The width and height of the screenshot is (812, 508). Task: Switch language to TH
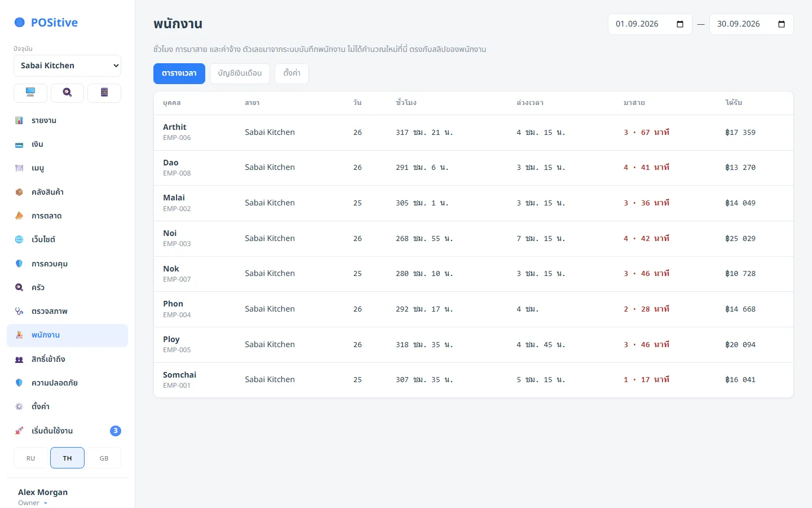[67, 458]
